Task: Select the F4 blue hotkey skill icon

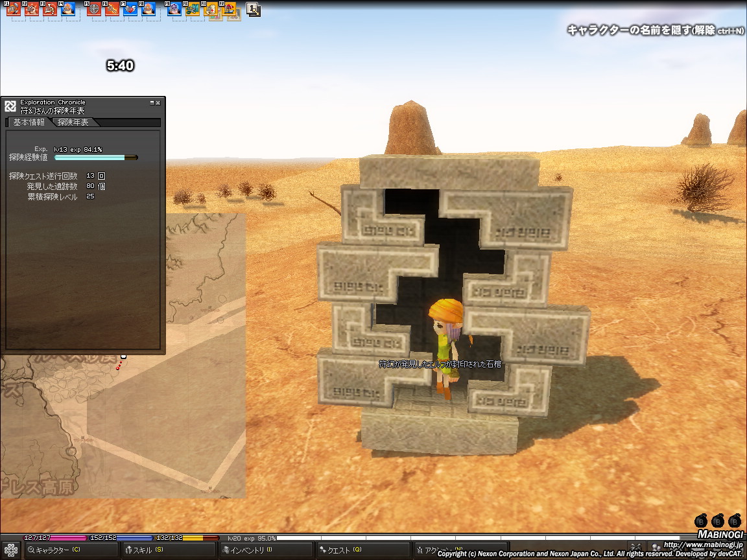Action: coord(68,9)
